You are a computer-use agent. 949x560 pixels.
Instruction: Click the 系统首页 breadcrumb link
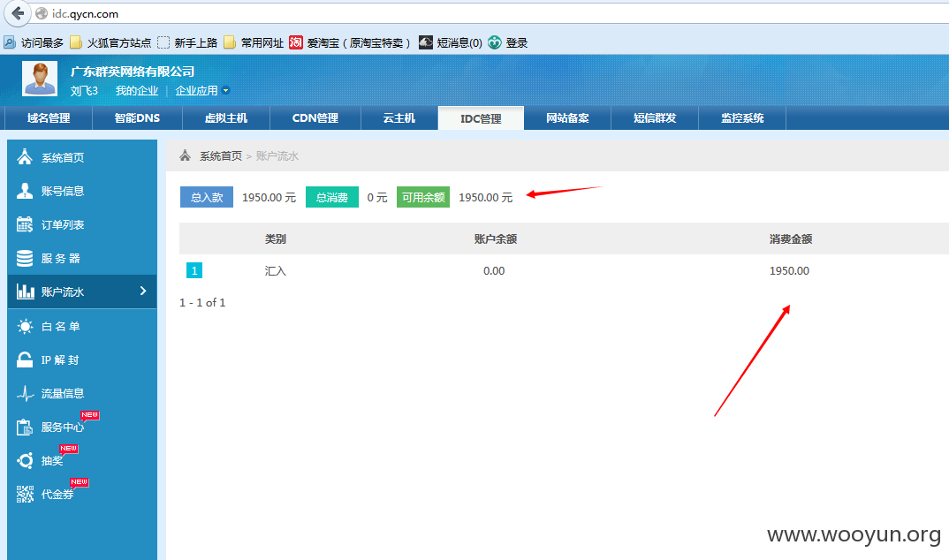click(x=221, y=156)
